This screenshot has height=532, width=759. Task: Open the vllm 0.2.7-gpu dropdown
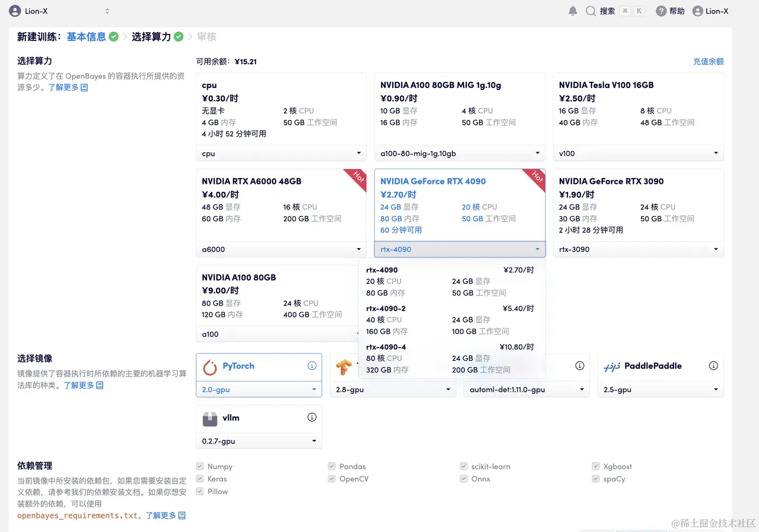point(259,441)
